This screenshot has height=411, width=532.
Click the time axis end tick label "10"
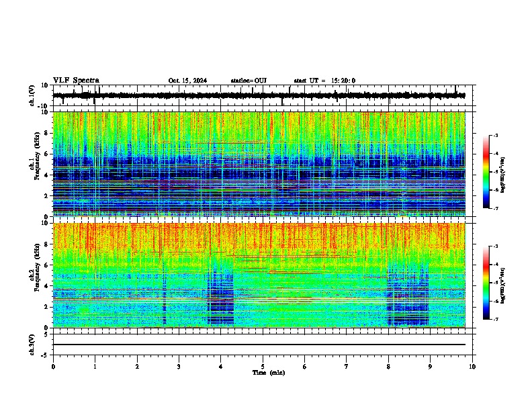click(x=472, y=367)
